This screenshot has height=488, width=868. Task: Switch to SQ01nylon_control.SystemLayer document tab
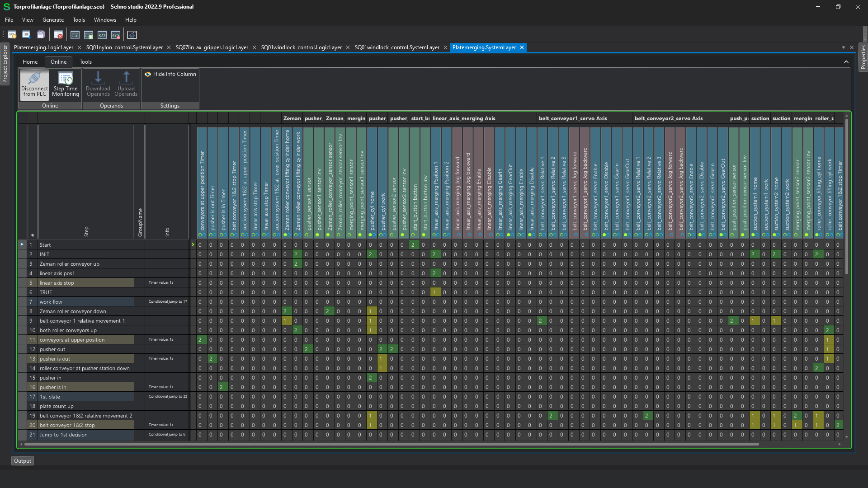[x=124, y=47]
